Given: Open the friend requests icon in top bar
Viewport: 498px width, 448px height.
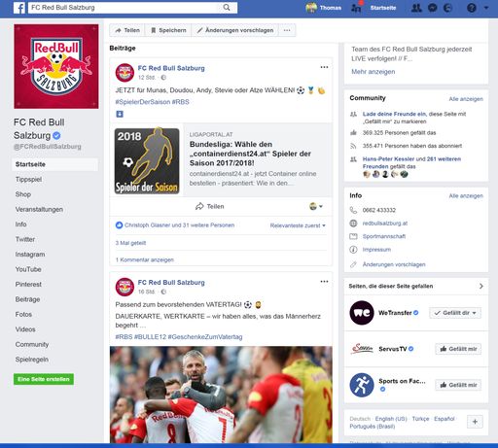Looking at the screenshot, I should 416,8.
